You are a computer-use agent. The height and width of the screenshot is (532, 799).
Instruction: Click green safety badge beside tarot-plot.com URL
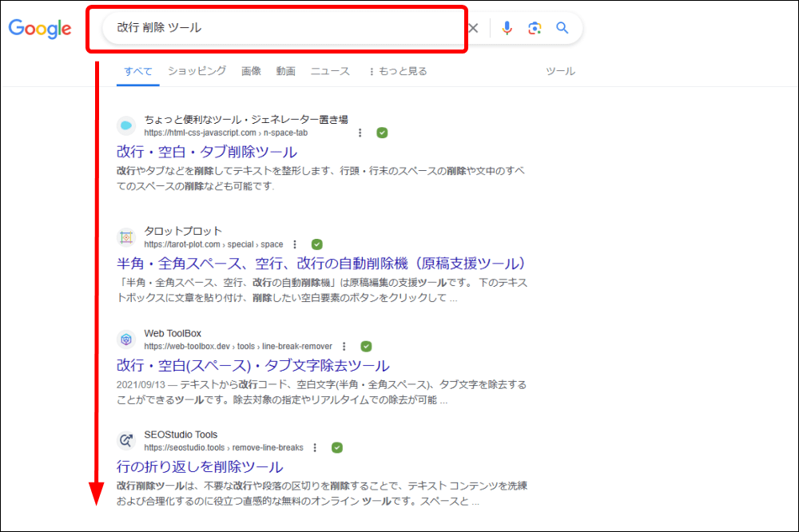click(317, 244)
